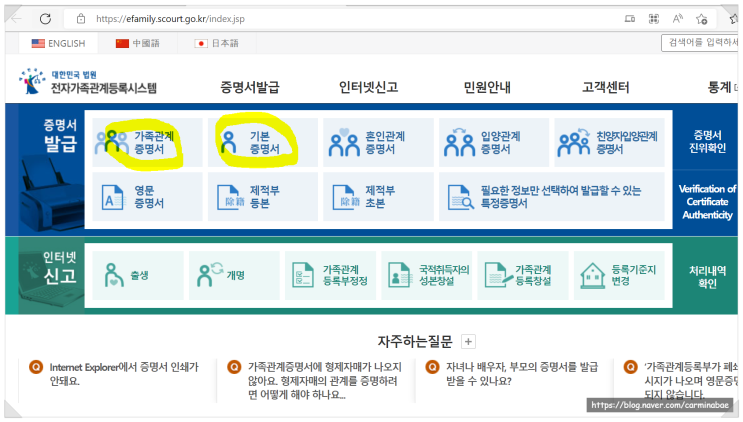This screenshot has width=743, height=422.
Task: Click the 국적취득자의 성본창설 icon
Action: coord(400,275)
